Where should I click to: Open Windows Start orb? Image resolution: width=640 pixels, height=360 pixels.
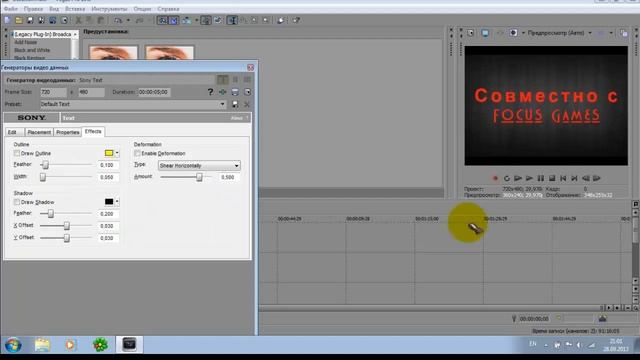13,345
